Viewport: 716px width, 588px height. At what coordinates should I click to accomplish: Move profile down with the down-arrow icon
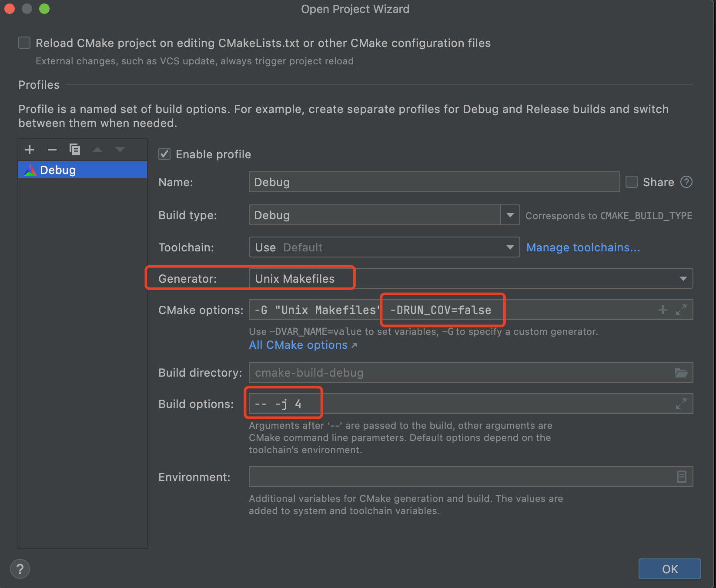(120, 149)
